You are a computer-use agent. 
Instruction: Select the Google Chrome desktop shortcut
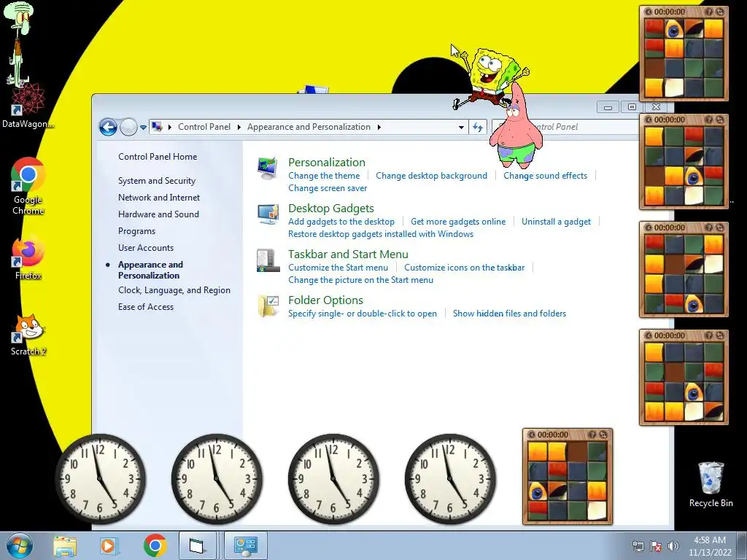(28, 187)
